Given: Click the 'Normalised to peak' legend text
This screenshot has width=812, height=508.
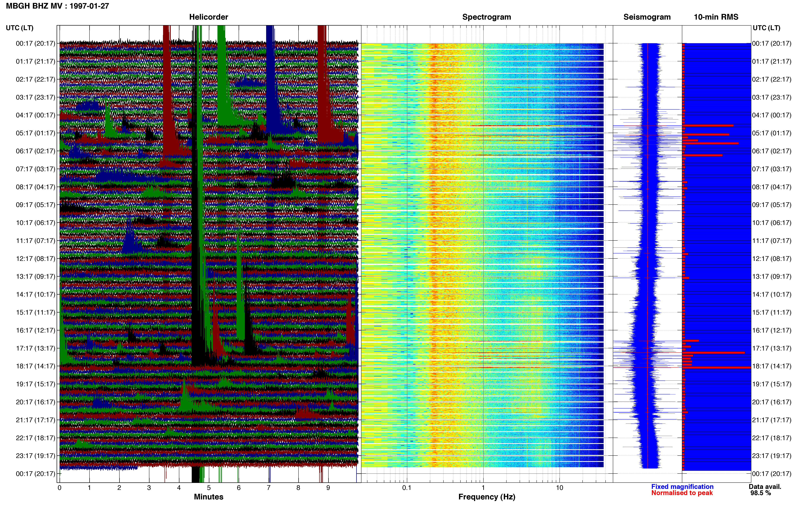Looking at the screenshot, I should click(682, 493).
